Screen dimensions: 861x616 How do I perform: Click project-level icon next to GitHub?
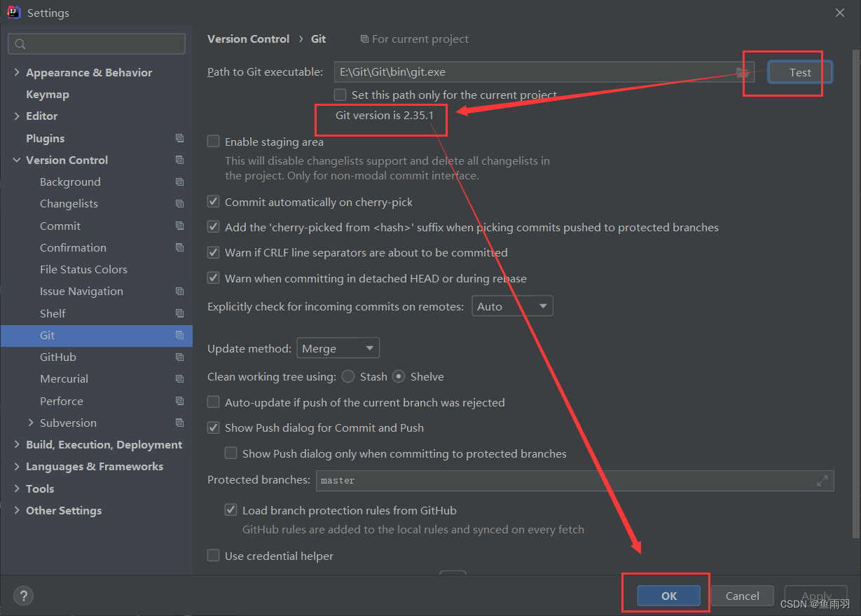(180, 357)
